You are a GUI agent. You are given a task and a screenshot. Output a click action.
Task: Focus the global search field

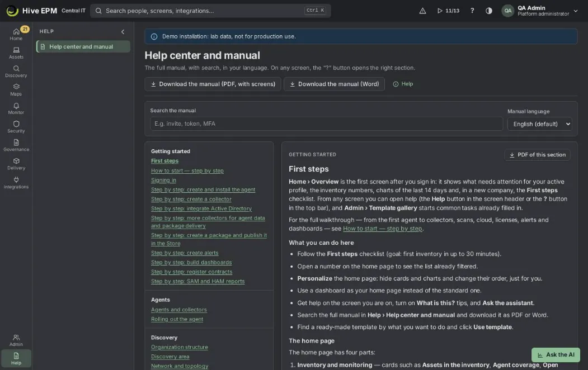point(210,11)
